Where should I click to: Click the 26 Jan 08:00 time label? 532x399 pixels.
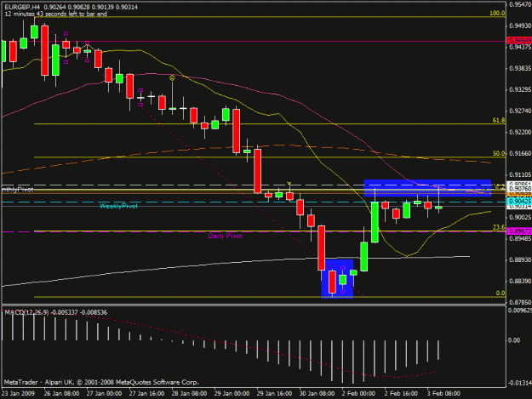coord(62,394)
